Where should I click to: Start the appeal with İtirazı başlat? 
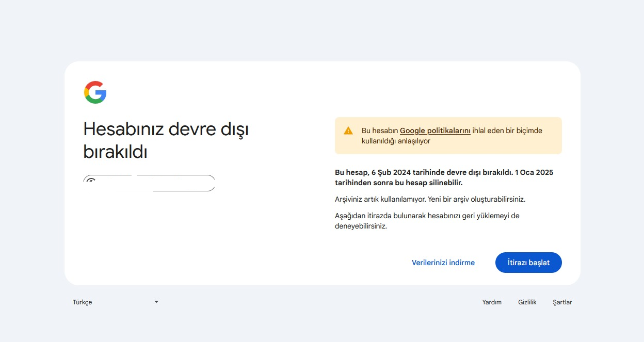pos(528,263)
